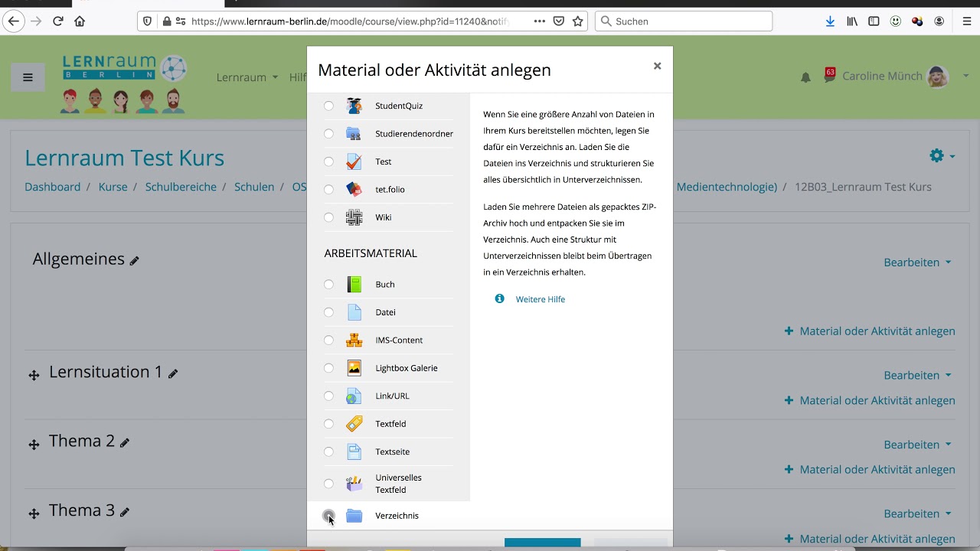Open Schulbereiche breadcrumb link
This screenshot has width=980, height=551.
pos(181,187)
